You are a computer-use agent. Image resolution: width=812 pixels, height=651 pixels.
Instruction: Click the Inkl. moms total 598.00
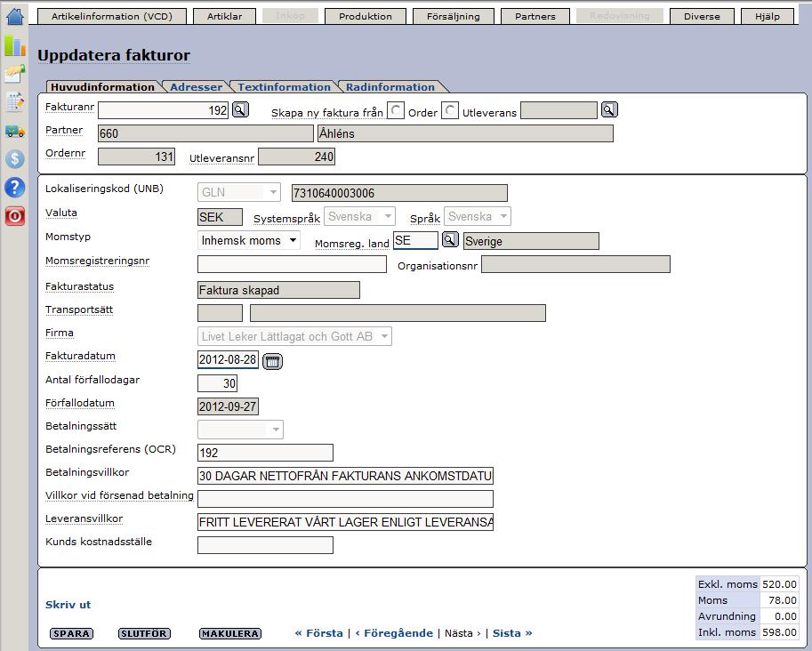(779, 631)
